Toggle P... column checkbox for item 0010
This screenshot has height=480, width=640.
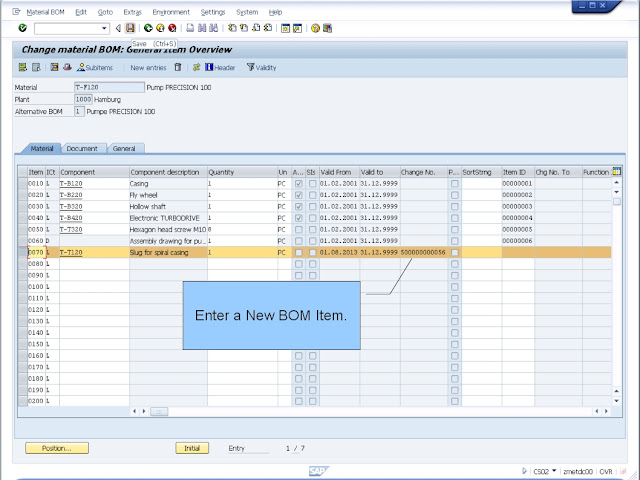[x=455, y=184]
